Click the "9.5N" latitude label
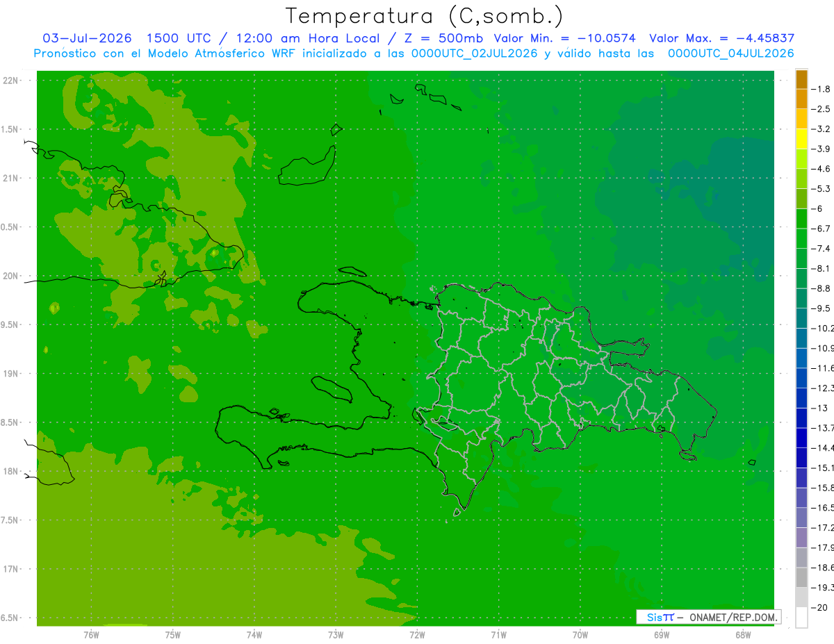The height and width of the screenshot is (644, 834). 10,325
